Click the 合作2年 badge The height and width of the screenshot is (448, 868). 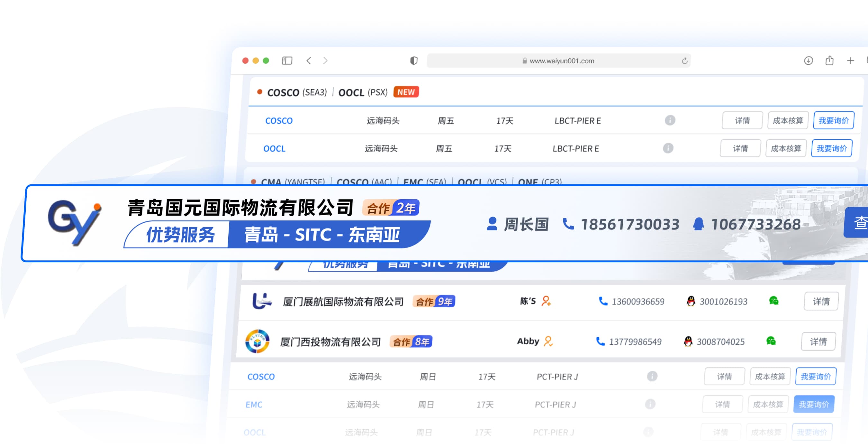(x=391, y=208)
